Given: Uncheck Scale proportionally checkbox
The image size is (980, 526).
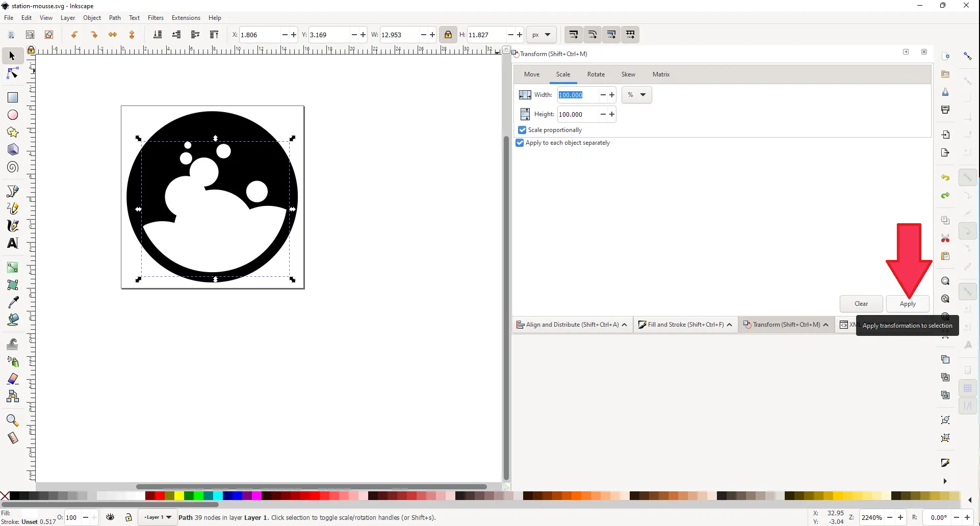Looking at the screenshot, I should point(522,130).
